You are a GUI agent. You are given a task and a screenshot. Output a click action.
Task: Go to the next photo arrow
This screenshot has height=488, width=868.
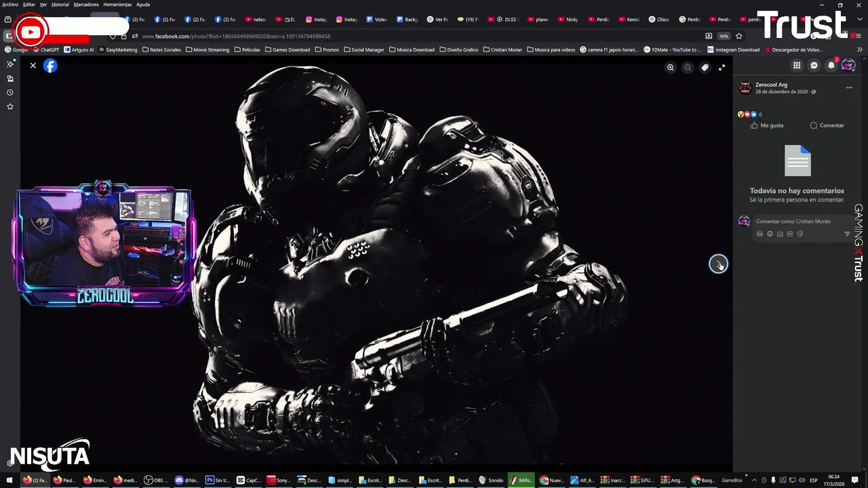pos(718,264)
